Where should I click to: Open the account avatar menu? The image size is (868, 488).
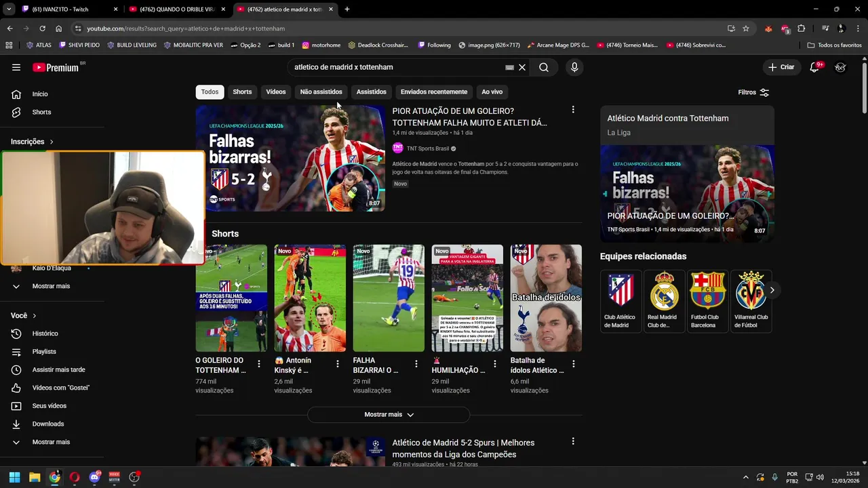tap(841, 67)
